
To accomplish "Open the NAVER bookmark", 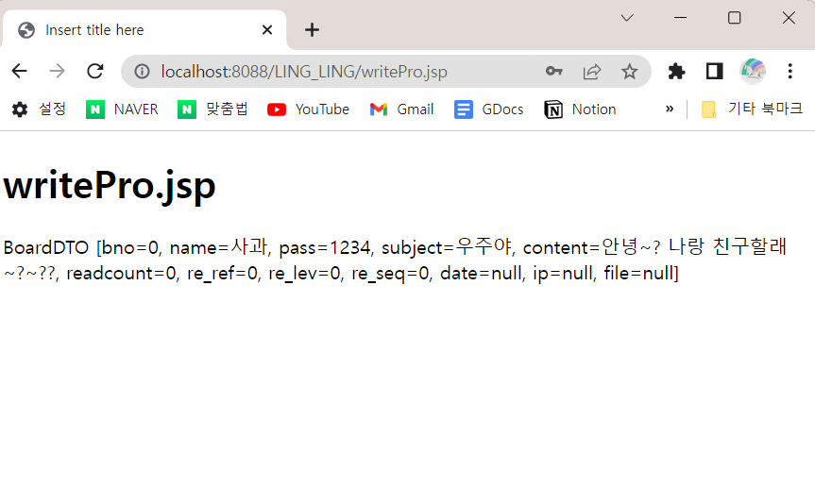I will [x=122, y=109].
